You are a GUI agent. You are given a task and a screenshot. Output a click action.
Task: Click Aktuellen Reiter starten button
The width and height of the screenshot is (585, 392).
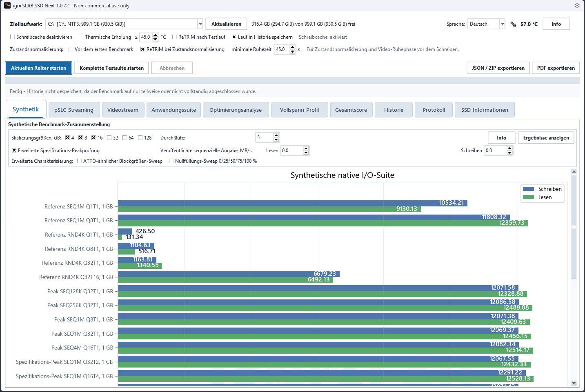(x=39, y=68)
